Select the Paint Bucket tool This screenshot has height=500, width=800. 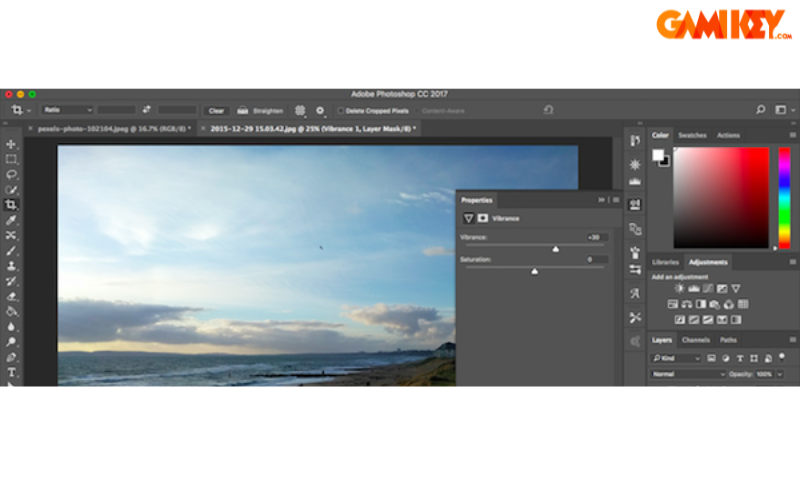(x=11, y=312)
